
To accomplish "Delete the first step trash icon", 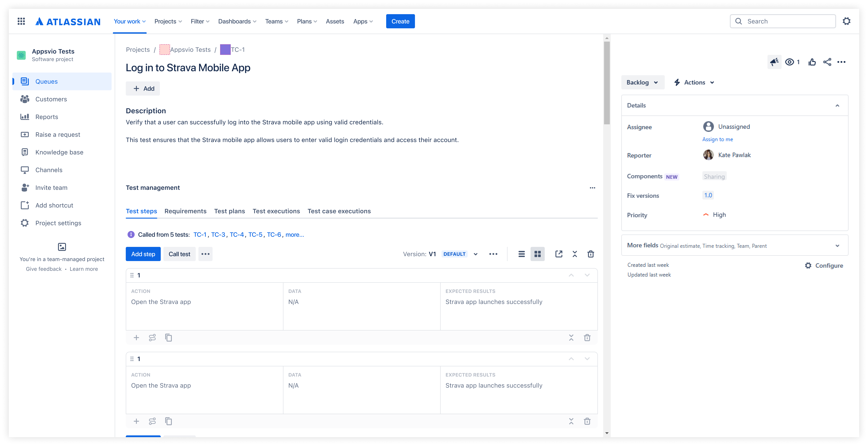I will coord(587,338).
